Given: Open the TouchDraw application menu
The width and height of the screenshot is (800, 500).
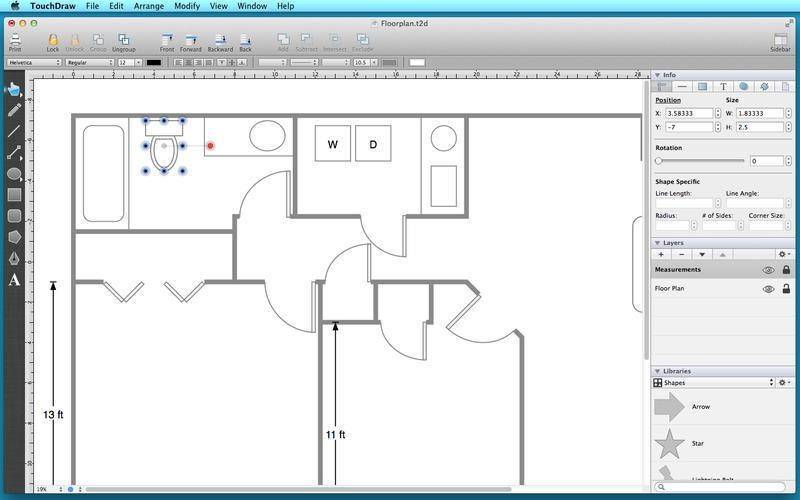Looking at the screenshot, I should click(x=53, y=6).
